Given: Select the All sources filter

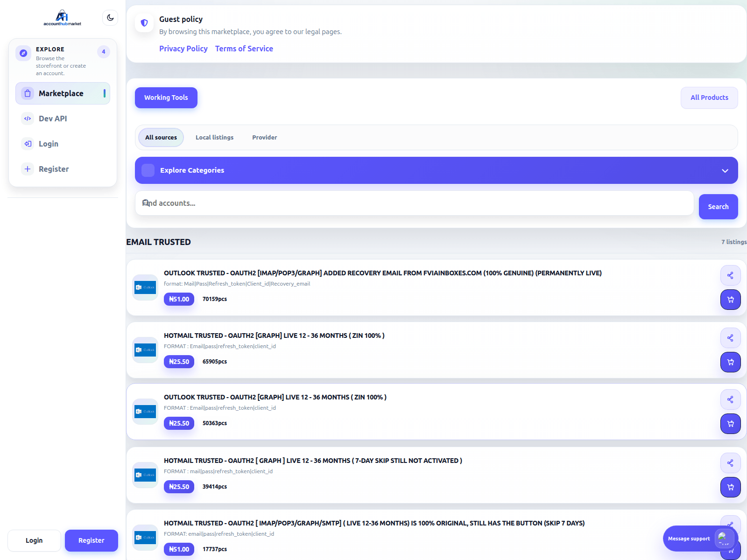Looking at the screenshot, I should [x=161, y=138].
